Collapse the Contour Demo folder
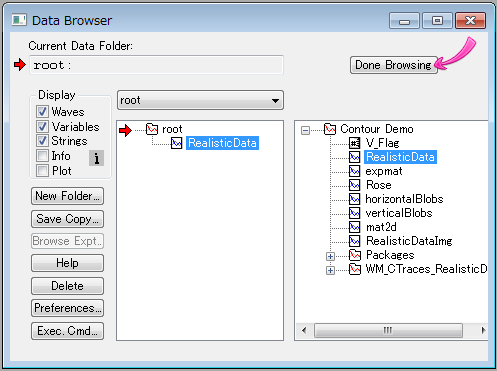 [x=305, y=130]
